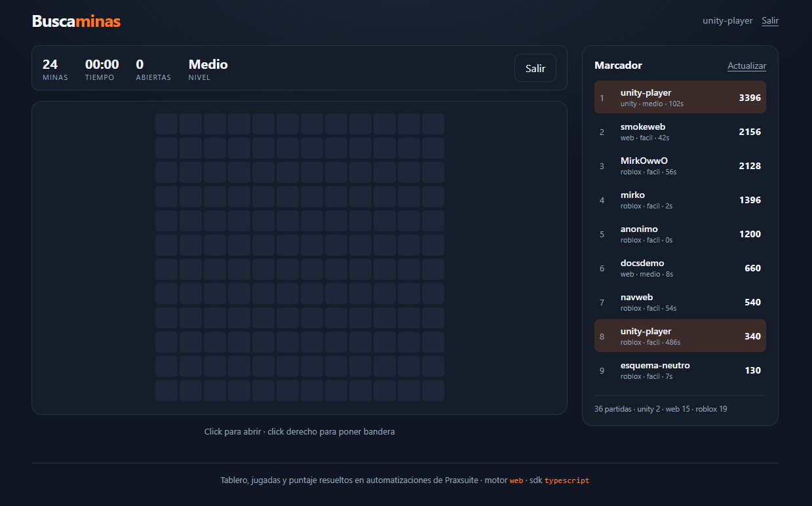This screenshot has height=506, width=812.
Task: Select leaderboard row MirkOwwO
Action: pyautogui.click(x=680, y=166)
